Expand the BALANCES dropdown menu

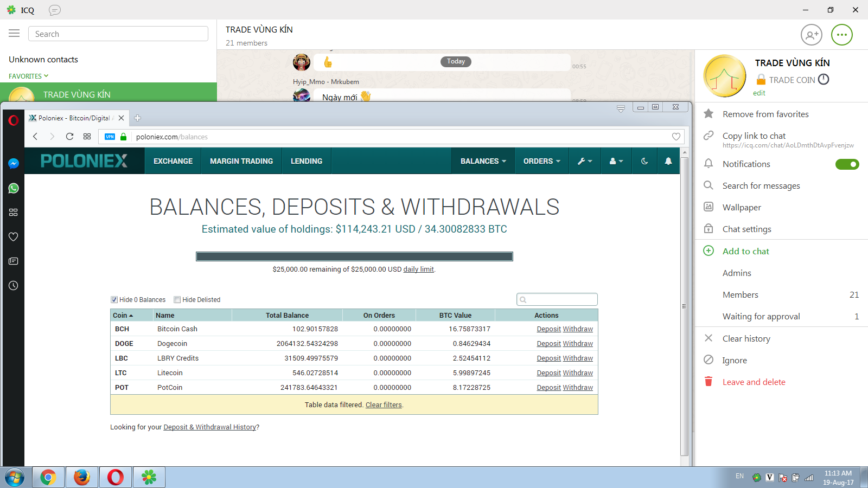483,161
